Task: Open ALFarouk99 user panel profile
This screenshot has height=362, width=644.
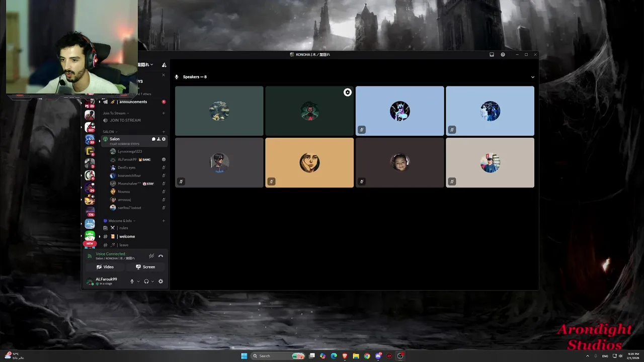Action: 106,281
